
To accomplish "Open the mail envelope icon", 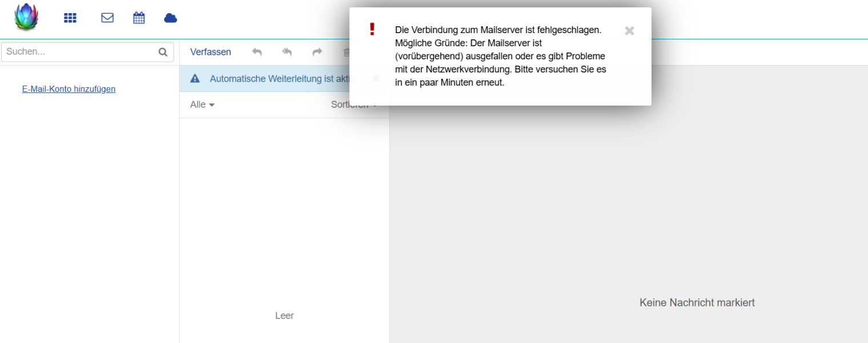I will [107, 18].
